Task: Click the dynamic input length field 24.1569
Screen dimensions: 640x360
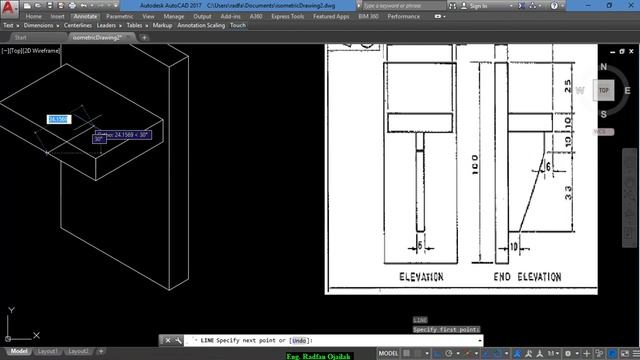Action: click(59, 119)
